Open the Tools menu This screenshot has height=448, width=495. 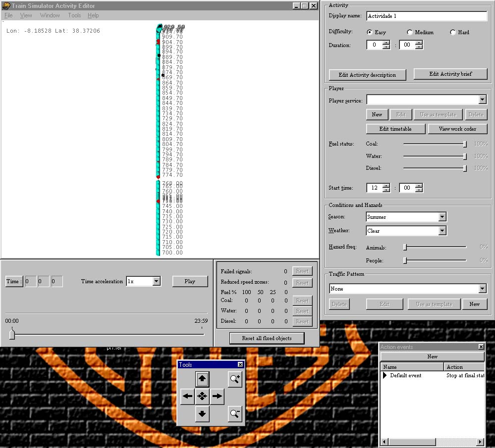coord(74,15)
